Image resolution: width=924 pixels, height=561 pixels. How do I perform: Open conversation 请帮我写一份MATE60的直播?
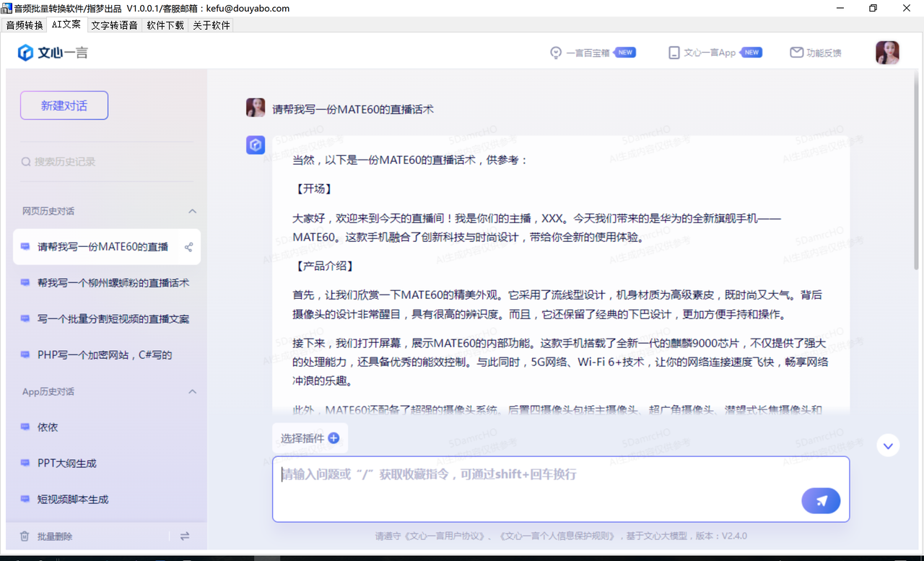pyautogui.click(x=106, y=247)
